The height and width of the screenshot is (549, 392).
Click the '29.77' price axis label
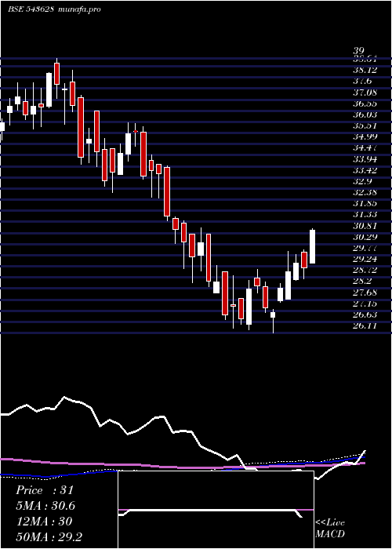(x=365, y=249)
